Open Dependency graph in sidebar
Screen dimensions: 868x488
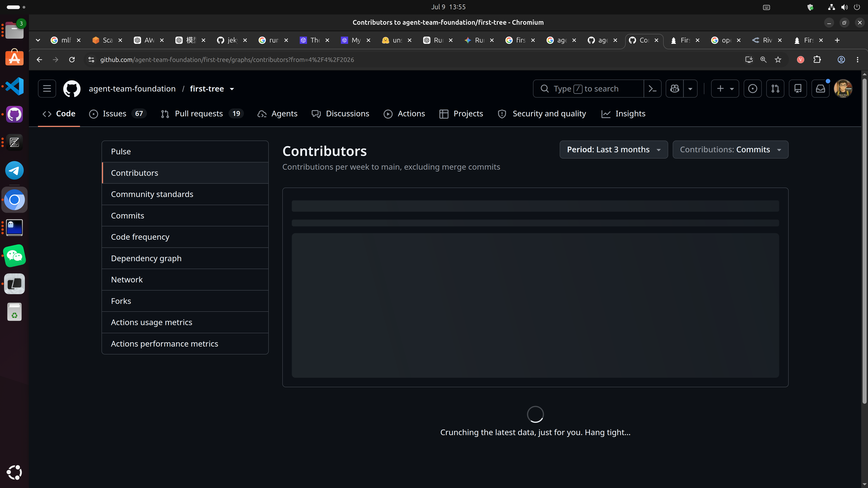[x=185, y=258]
